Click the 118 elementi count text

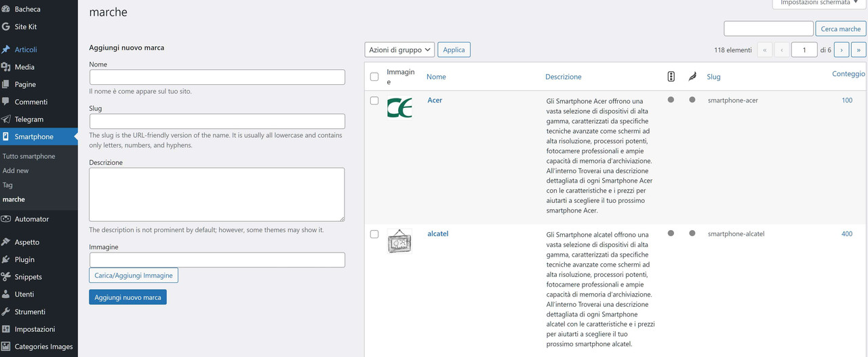click(x=733, y=50)
